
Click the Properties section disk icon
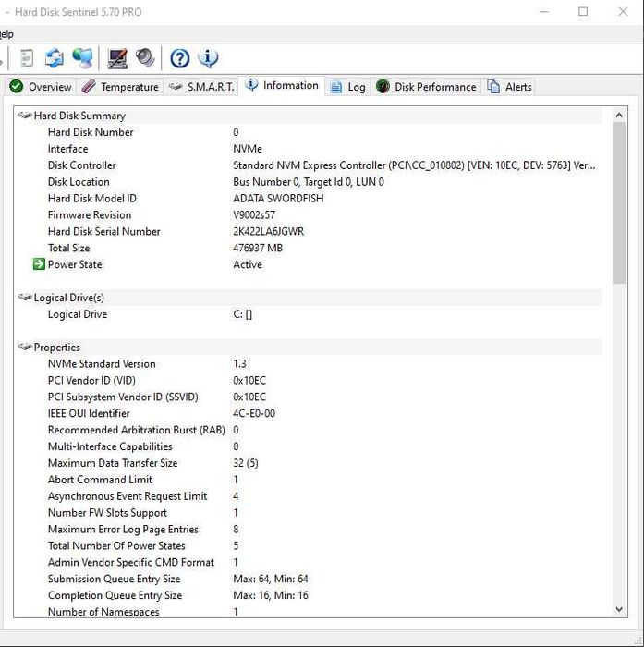[25, 347]
